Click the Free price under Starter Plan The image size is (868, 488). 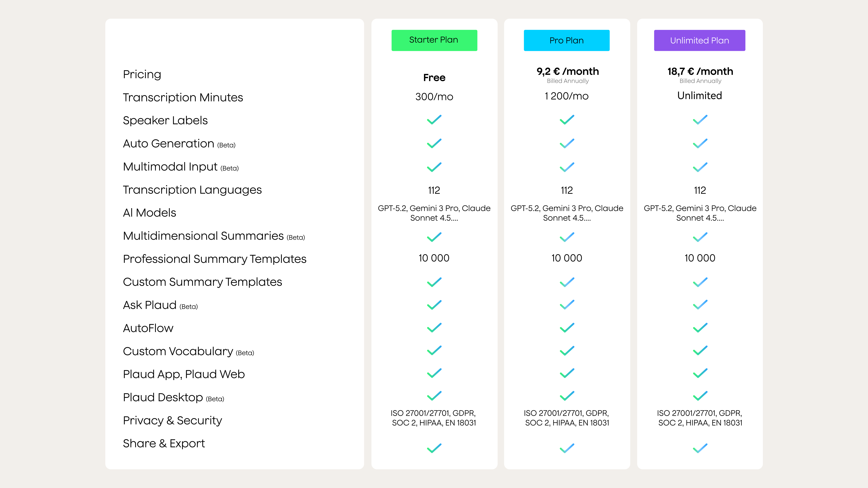(434, 78)
